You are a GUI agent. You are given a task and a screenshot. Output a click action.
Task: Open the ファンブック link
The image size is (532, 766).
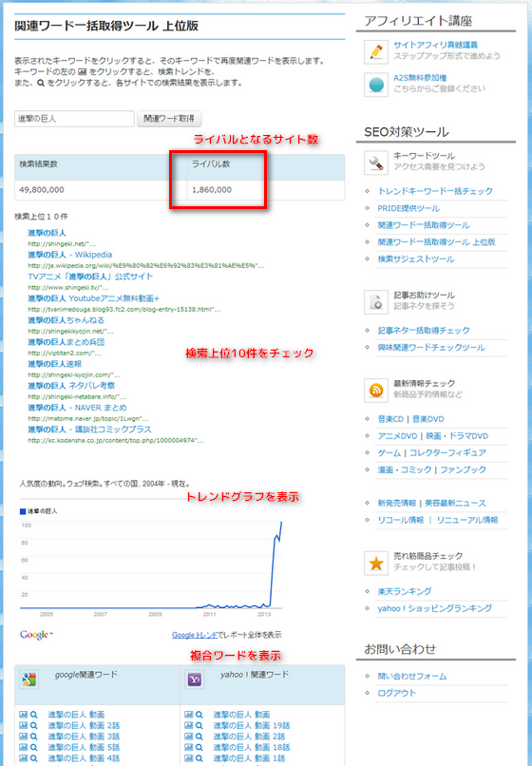[463, 469]
